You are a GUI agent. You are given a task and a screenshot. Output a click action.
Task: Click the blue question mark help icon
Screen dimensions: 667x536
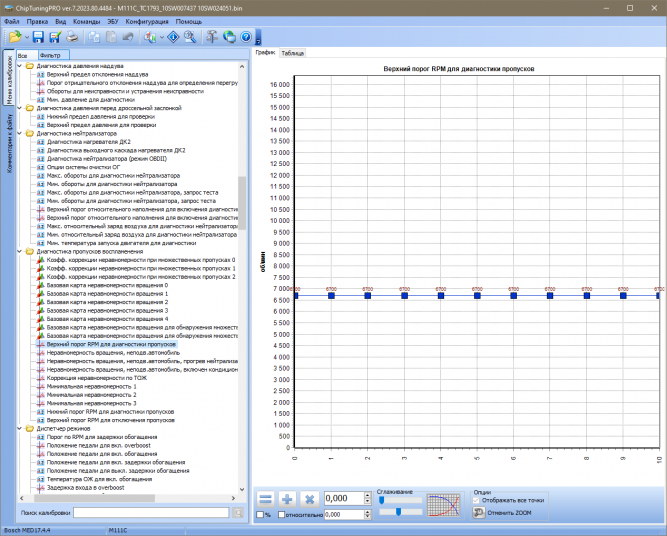coord(246,37)
